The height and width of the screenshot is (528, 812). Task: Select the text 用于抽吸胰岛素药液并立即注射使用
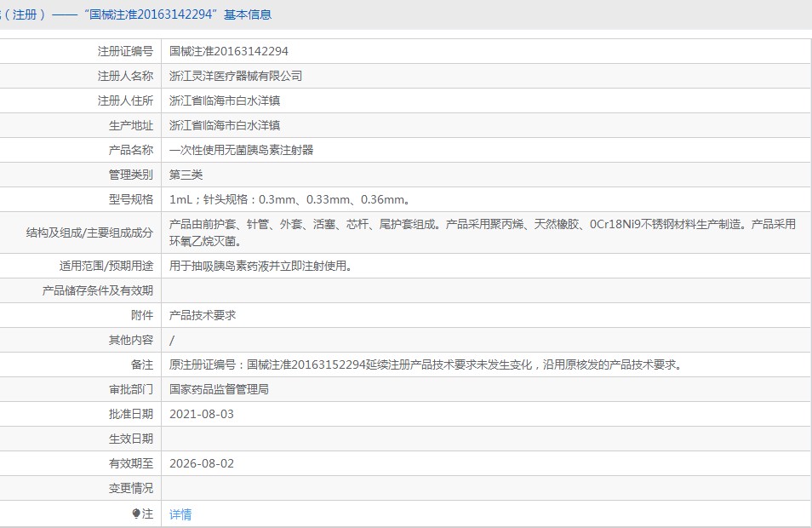(260, 266)
